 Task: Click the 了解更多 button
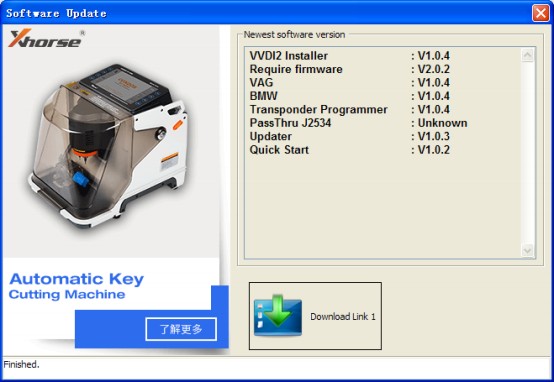point(181,329)
